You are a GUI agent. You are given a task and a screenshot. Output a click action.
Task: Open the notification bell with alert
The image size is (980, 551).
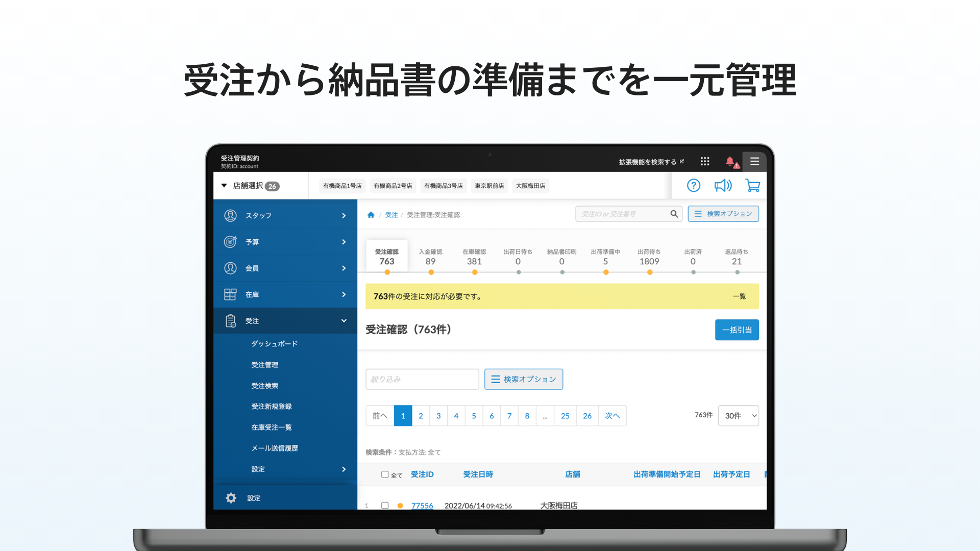pos(731,162)
